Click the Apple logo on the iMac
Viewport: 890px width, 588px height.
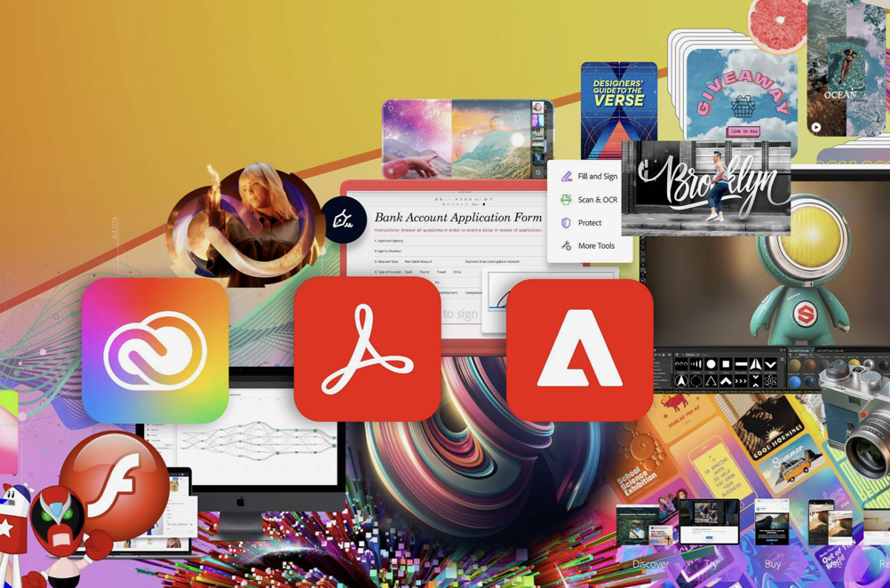coord(241,501)
